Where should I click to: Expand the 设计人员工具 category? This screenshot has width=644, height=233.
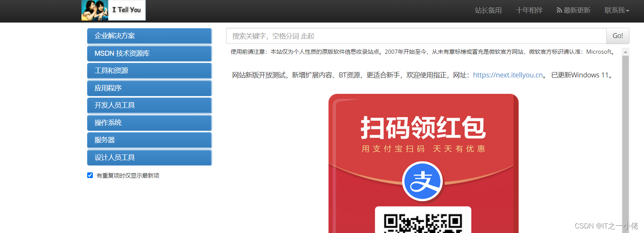tap(149, 157)
